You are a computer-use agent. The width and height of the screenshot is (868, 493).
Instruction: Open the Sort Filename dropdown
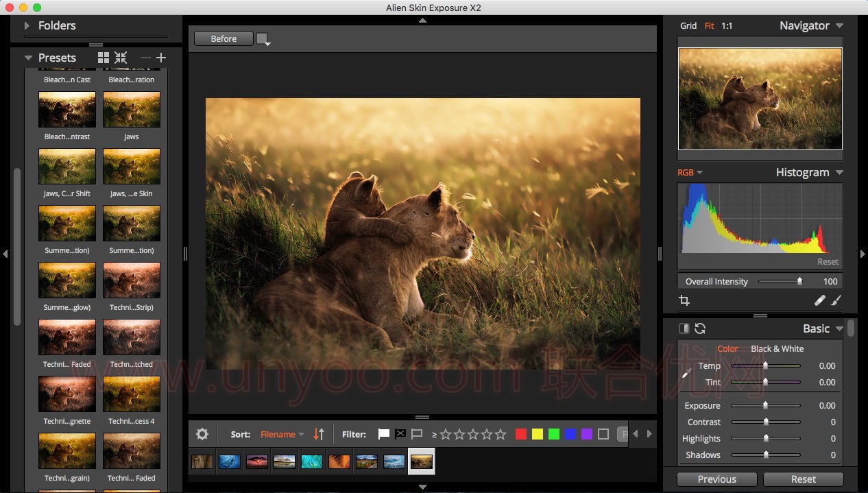[282, 435]
